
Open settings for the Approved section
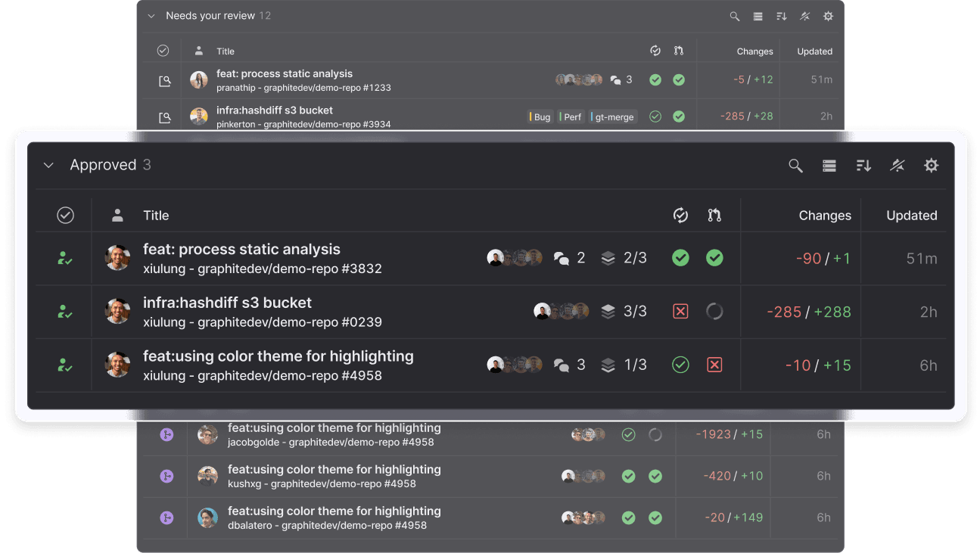click(x=932, y=165)
